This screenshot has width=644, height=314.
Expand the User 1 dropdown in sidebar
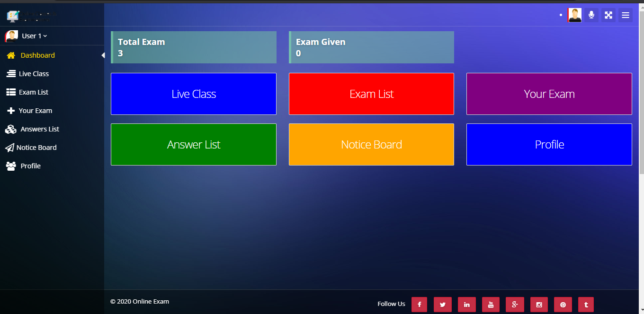(34, 36)
